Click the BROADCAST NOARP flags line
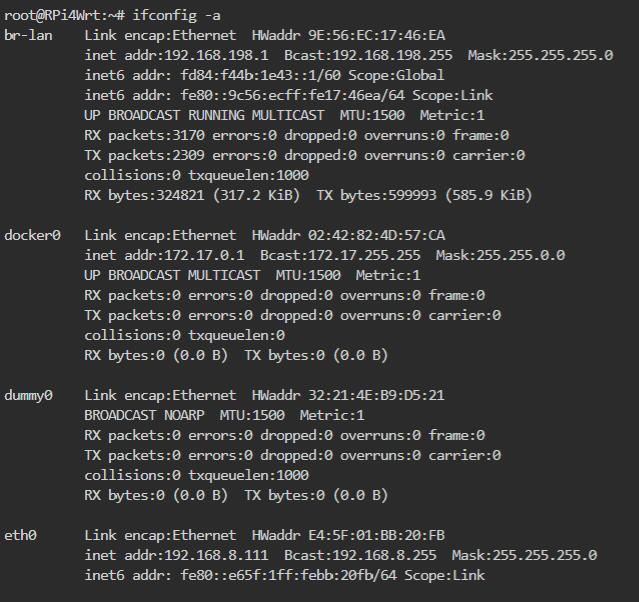 (x=144, y=415)
